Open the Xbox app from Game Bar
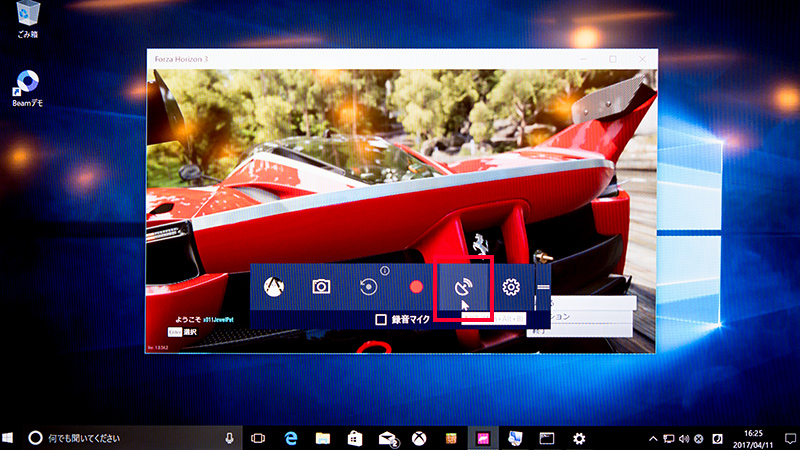Viewport: 800px width, 450px height. coord(274,287)
